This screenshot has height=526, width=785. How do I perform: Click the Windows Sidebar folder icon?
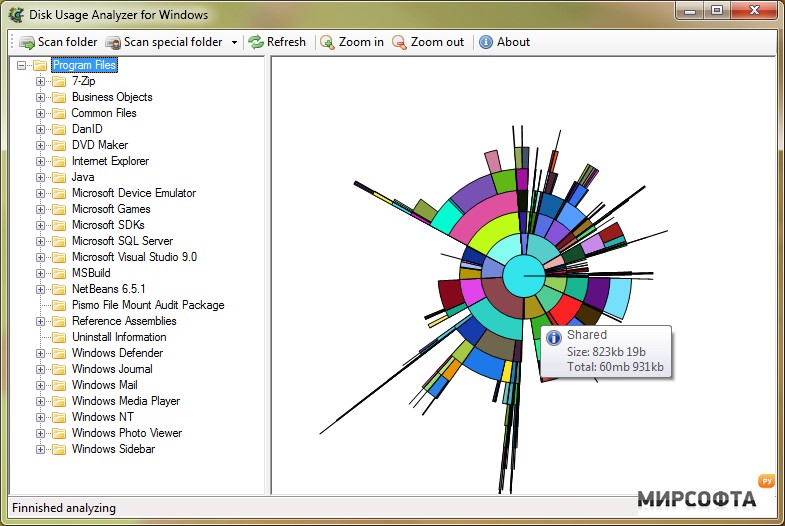(59, 449)
